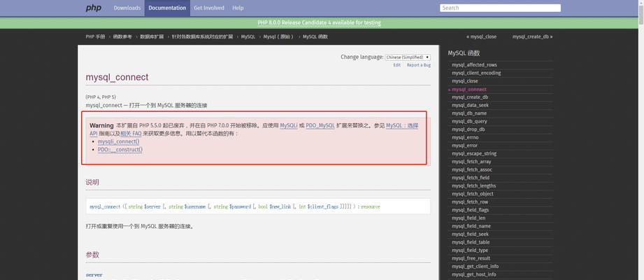Open mysql_field_name in sidebar
The height and width of the screenshot is (280, 644).
(x=471, y=226)
